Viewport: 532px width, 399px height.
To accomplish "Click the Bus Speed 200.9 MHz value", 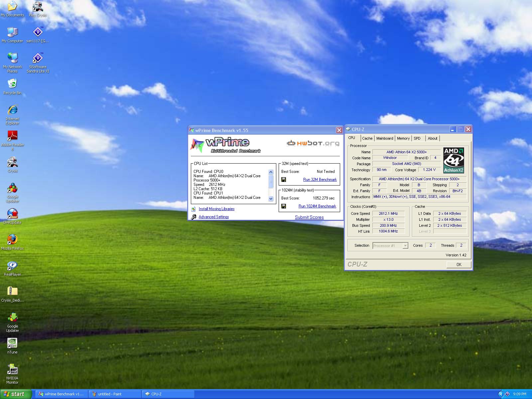I will coord(388,225).
